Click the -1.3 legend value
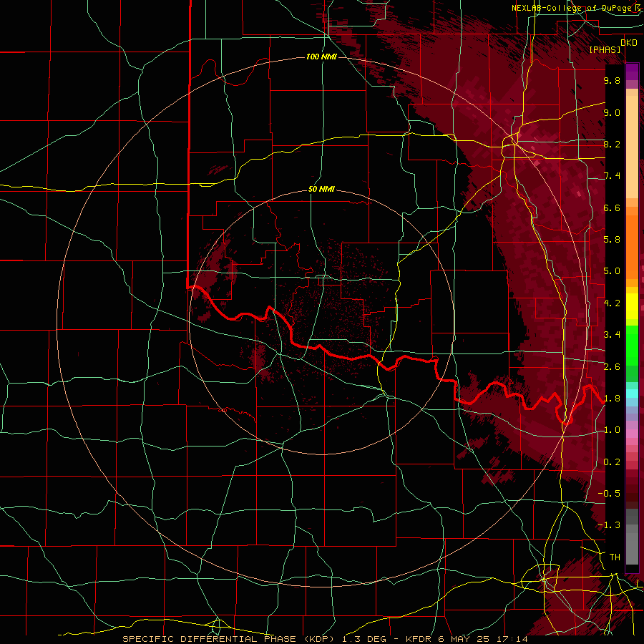 pyautogui.click(x=609, y=525)
